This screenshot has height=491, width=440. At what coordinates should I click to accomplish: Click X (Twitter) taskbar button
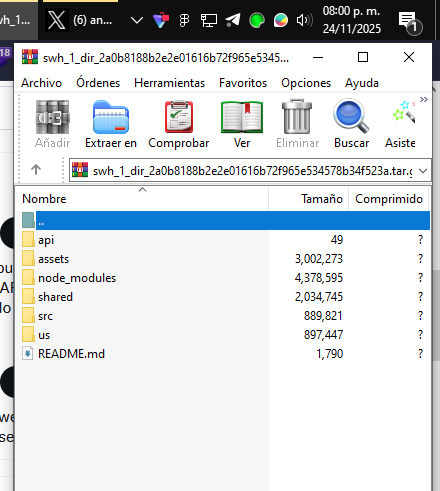coord(80,20)
